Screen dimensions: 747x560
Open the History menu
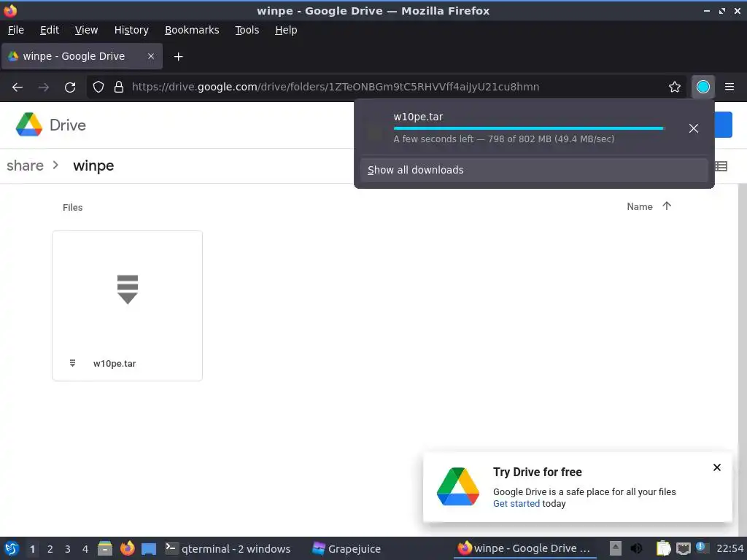[x=131, y=30]
